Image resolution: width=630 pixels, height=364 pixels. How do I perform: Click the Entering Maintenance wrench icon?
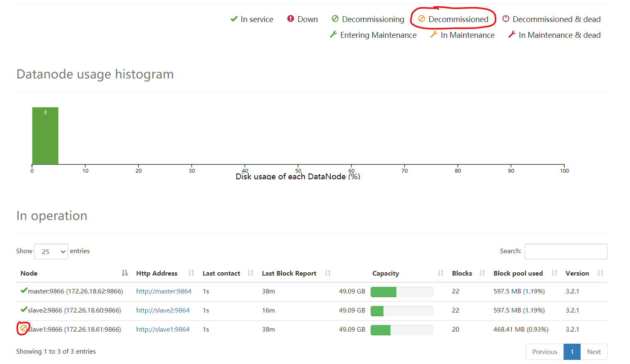[x=333, y=34]
